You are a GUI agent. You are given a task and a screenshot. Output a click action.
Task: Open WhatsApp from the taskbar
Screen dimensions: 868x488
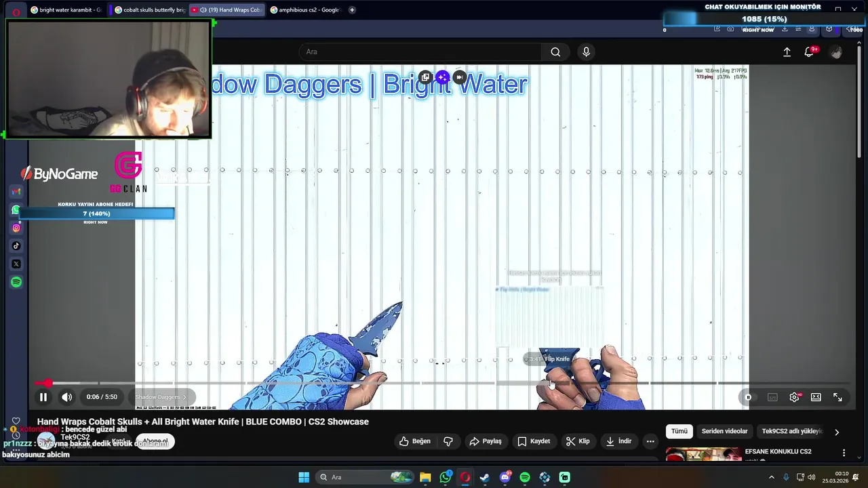(445, 477)
